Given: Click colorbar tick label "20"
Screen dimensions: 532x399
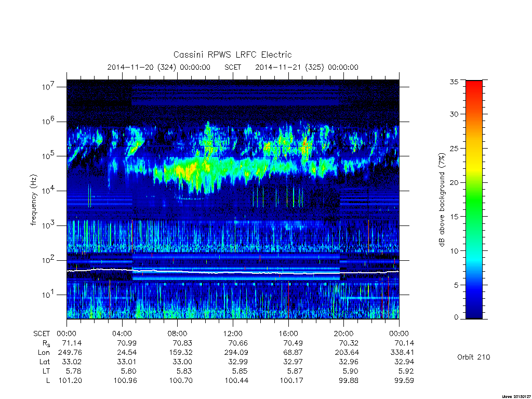Looking at the screenshot, I should click(x=454, y=182).
